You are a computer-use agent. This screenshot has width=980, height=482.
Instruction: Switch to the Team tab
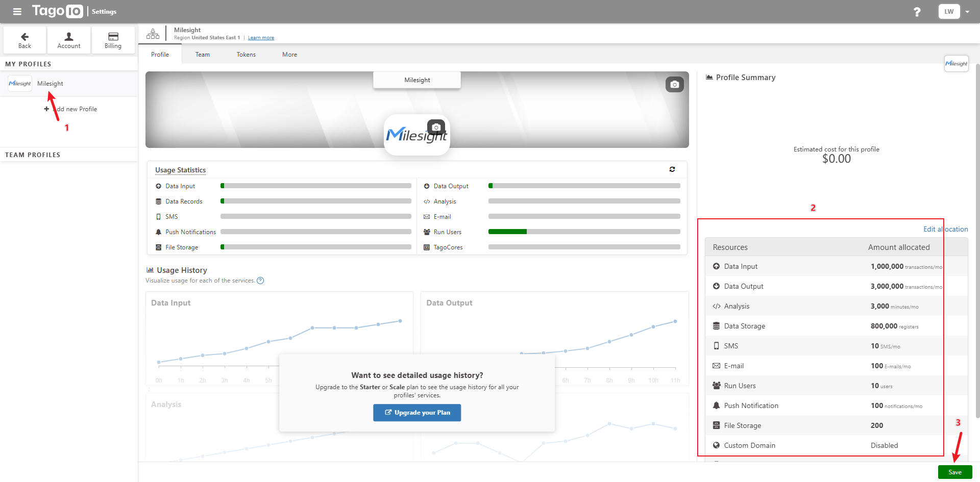(203, 55)
